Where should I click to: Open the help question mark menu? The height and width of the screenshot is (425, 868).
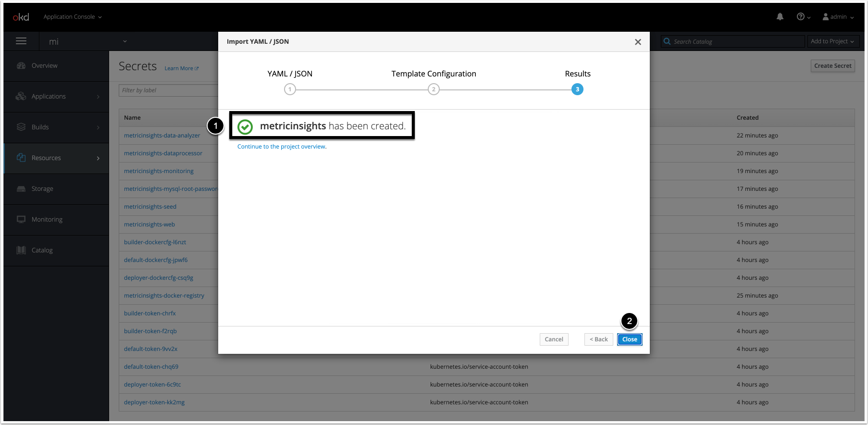click(x=803, y=17)
